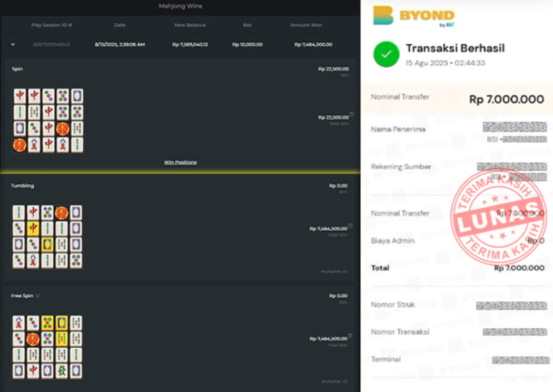Click the Date column header
The height and width of the screenshot is (392, 553).
pyautogui.click(x=120, y=25)
